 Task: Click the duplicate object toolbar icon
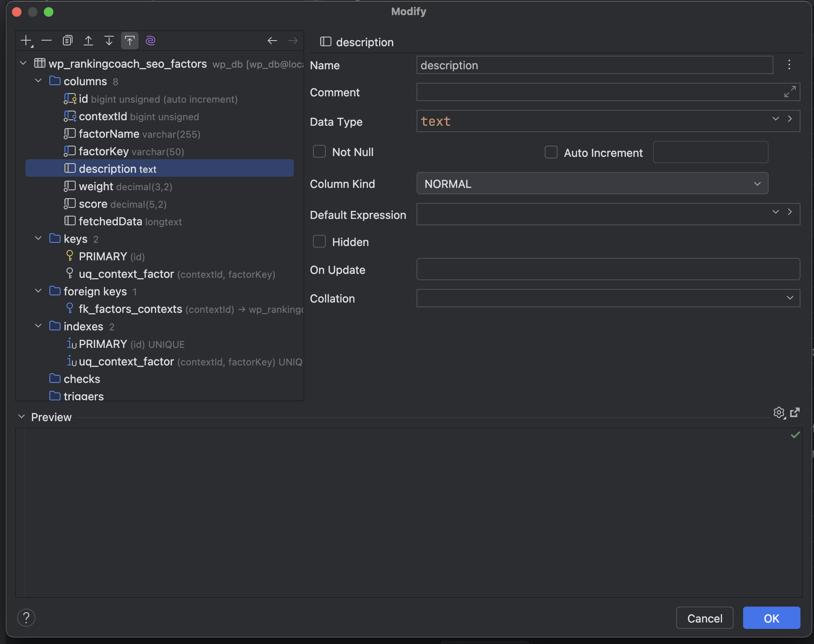pyautogui.click(x=67, y=41)
